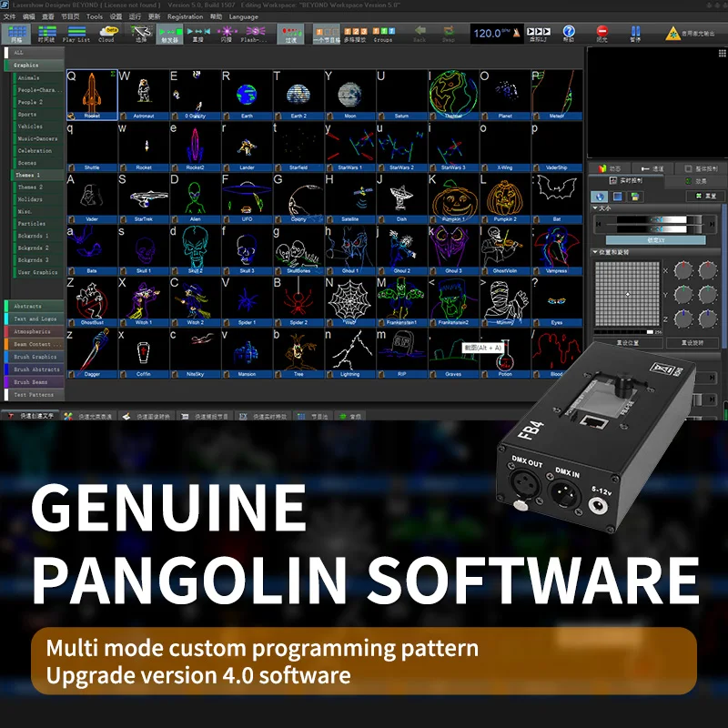This screenshot has height=728, width=728.
Task: Click the Back arrow toolbar icon
Action: (420, 34)
